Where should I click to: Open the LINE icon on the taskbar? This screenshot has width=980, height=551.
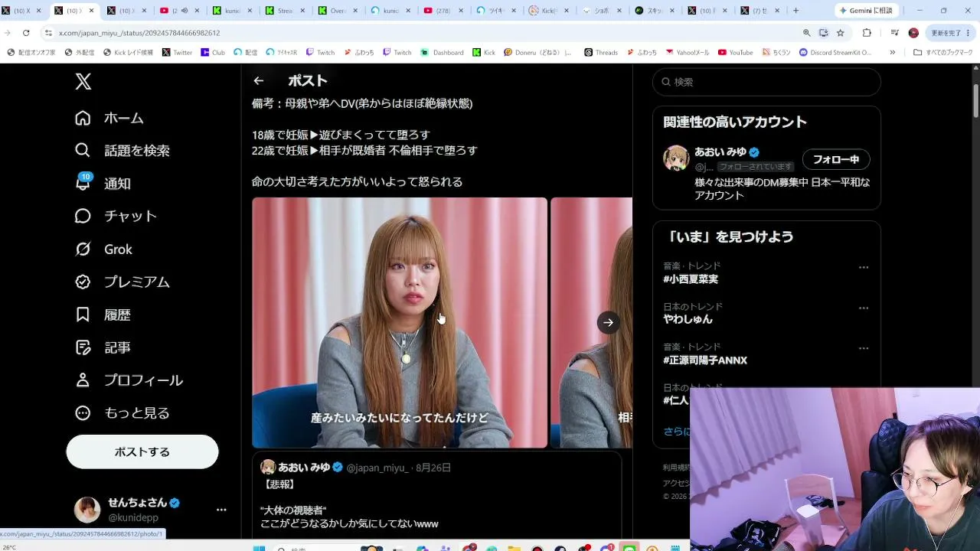(629, 548)
